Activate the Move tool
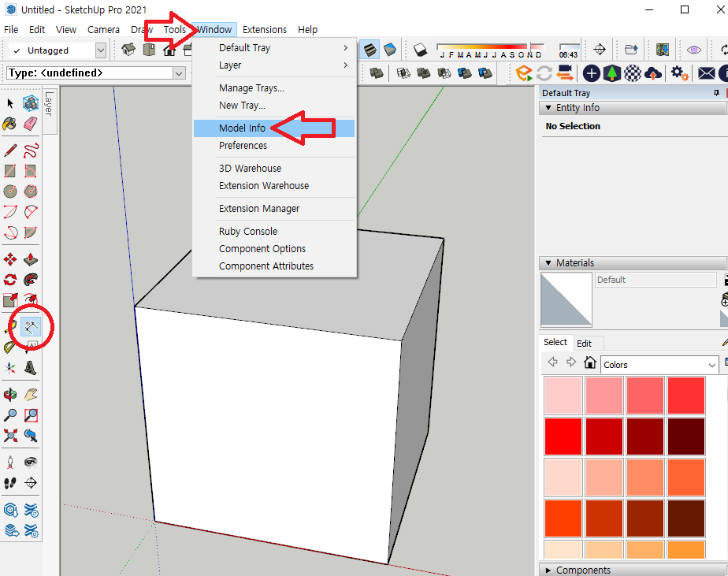 coord(10,259)
